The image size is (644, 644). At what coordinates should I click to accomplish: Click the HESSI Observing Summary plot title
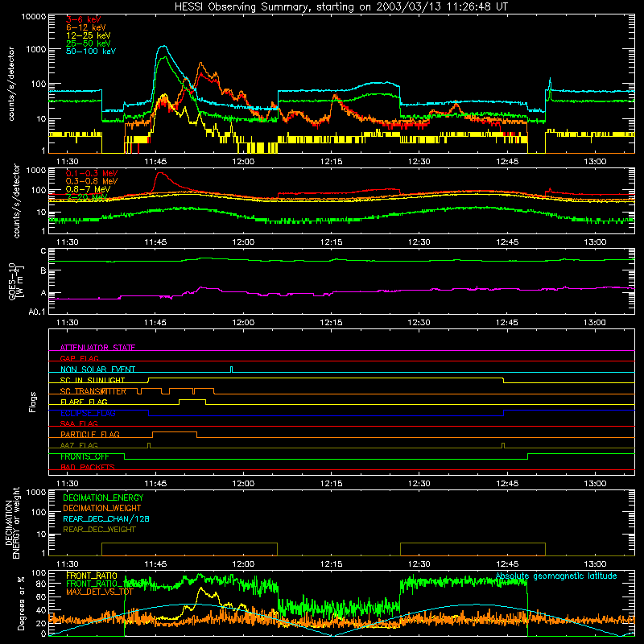pyautogui.click(x=341, y=6)
